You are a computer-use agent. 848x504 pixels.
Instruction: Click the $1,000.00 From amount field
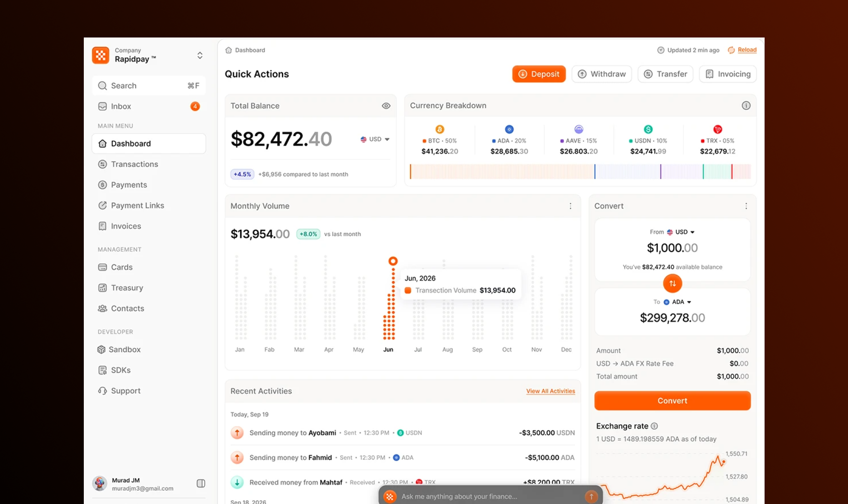672,248
